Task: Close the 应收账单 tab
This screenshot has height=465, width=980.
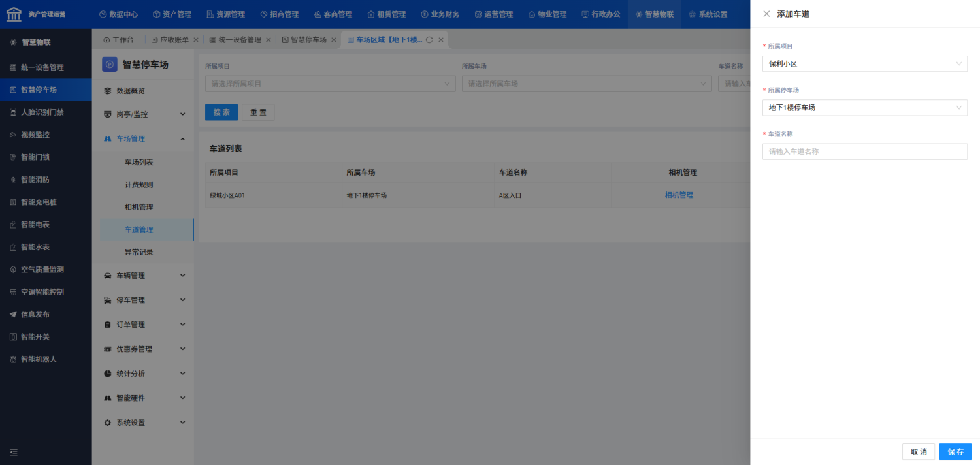Action: click(196, 40)
